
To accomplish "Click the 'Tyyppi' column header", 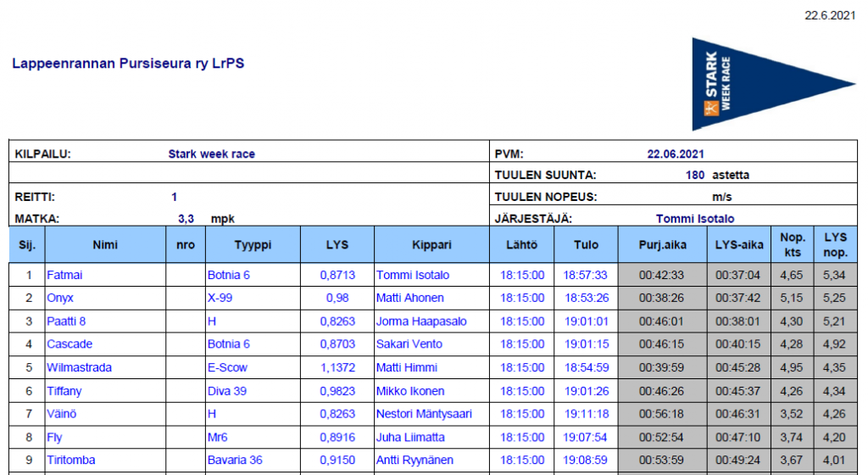I will coord(253,244).
